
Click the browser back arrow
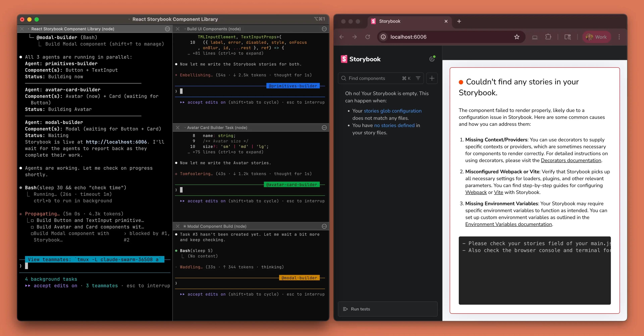341,37
